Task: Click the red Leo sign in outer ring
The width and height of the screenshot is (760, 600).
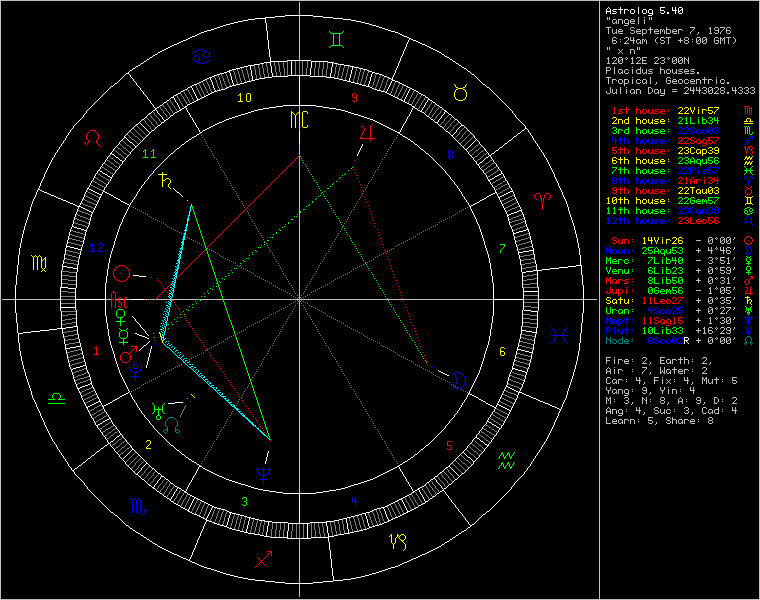Action: tap(92, 138)
